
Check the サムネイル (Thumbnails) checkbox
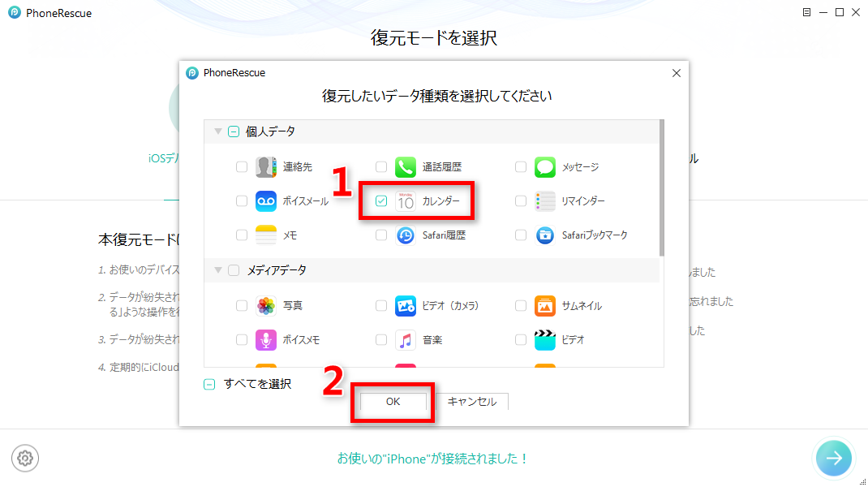tap(520, 305)
